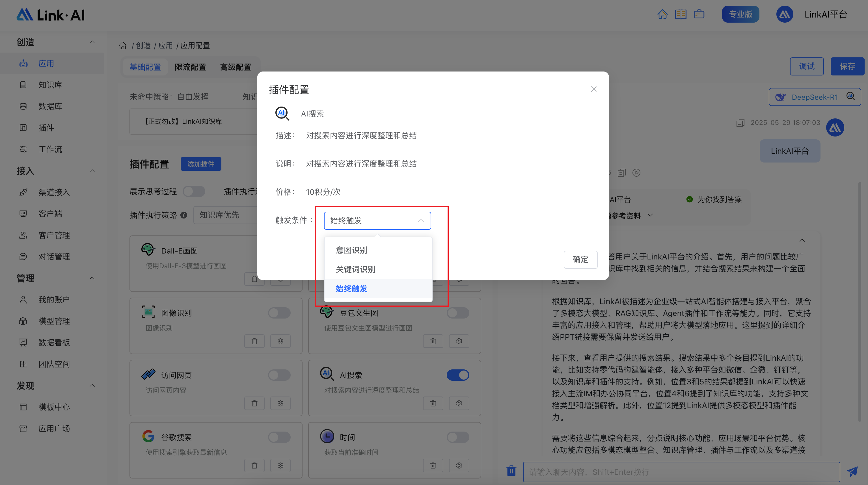868x485 pixels.
Task: Open 模板中心 in sidebar
Action: point(52,407)
